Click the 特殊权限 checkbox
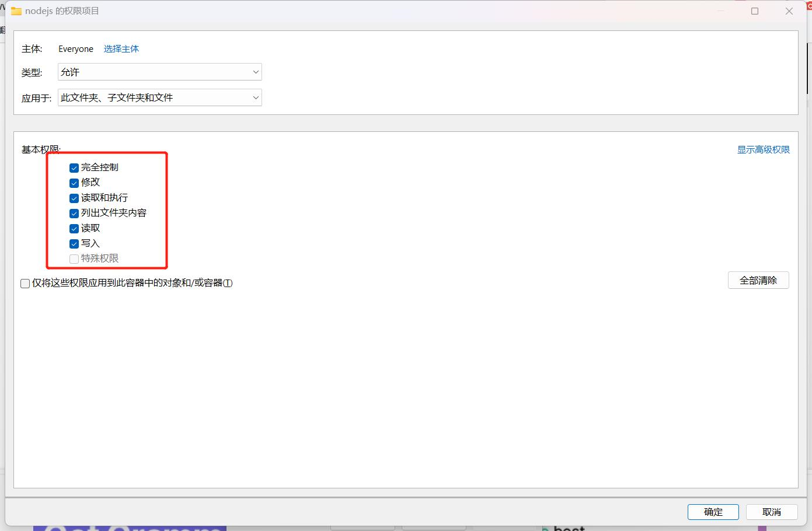This screenshot has height=531, width=812. pos(74,259)
